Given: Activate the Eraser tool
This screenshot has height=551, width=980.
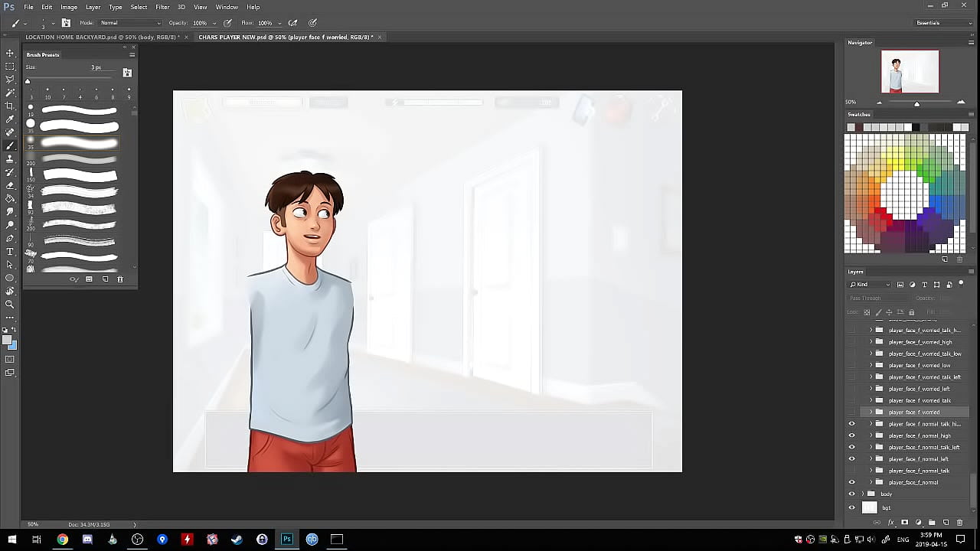Looking at the screenshot, I should [10, 185].
